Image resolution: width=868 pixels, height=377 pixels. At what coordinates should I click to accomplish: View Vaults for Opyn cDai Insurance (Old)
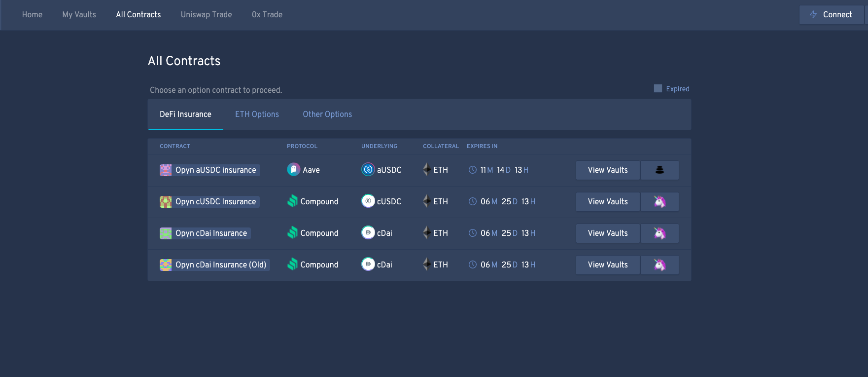(x=608, y=265)
